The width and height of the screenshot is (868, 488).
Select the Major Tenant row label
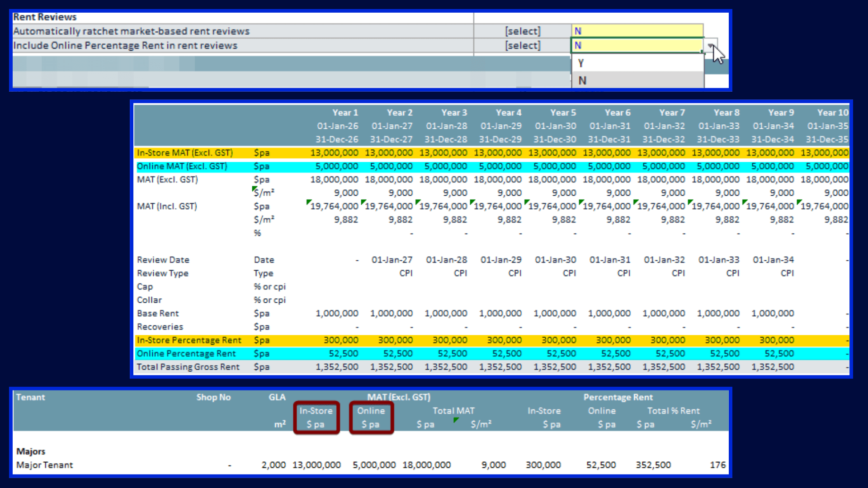(x=44, y=465)
